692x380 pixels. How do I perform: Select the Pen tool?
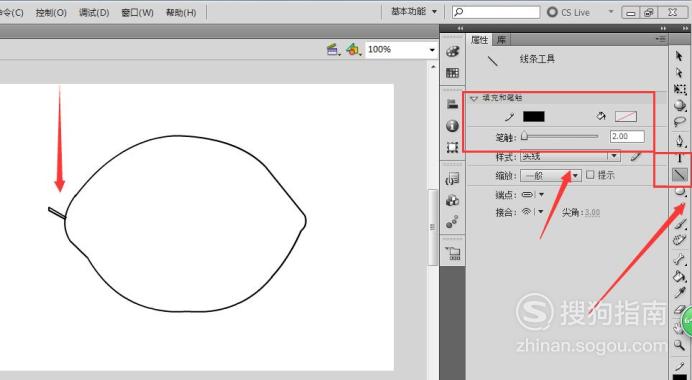click(x=680, y=141)
